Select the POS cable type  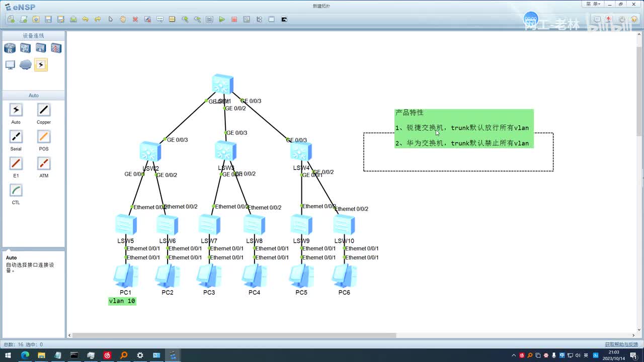pos(44,137)
